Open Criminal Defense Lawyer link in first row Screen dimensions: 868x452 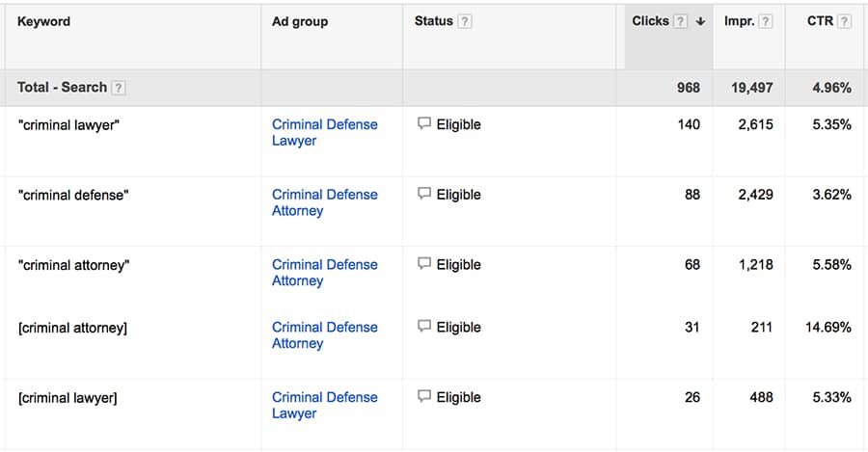pyautogui.click(x=324, y=132)
